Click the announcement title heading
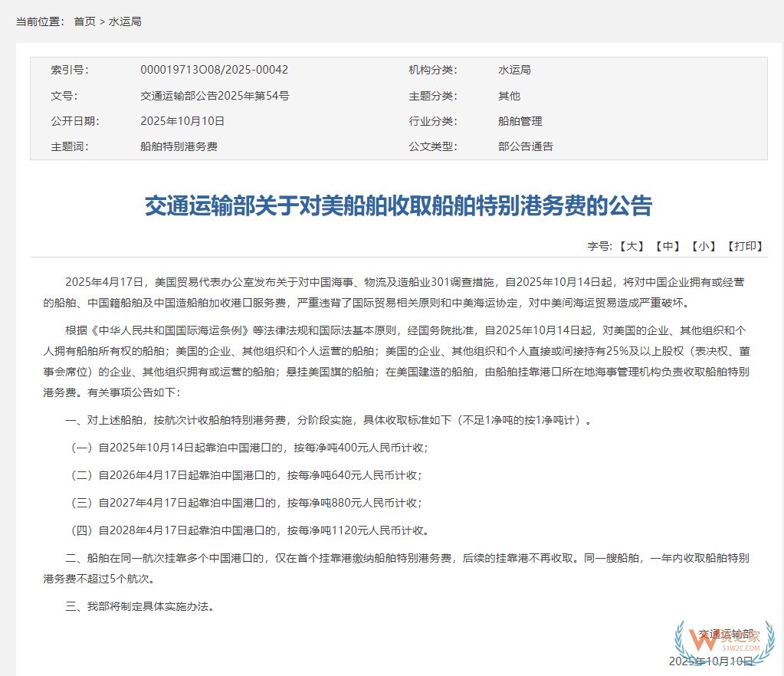This screenshot has height=676, width=784. click(399, 206)
